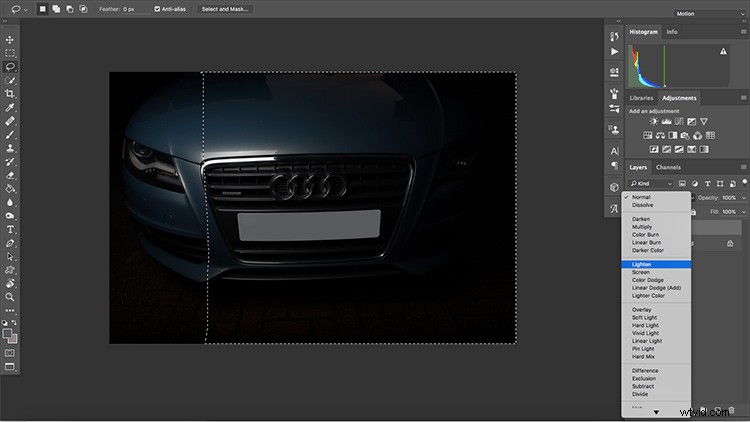This screenshot has width=750, height=422.
Task: Open the Layers panel menu
Action: (x=743, y=167)
